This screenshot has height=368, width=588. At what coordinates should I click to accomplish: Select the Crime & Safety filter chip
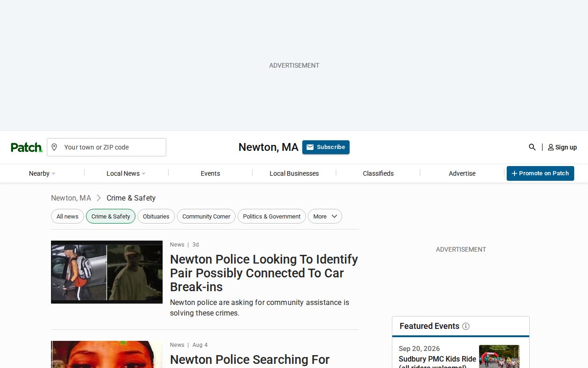pos(111,217)
